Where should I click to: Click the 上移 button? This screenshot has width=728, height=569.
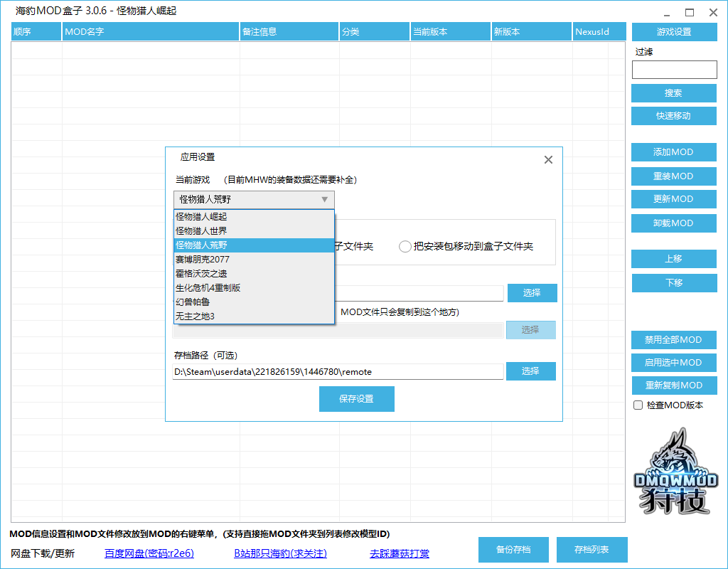click(674, 259)
